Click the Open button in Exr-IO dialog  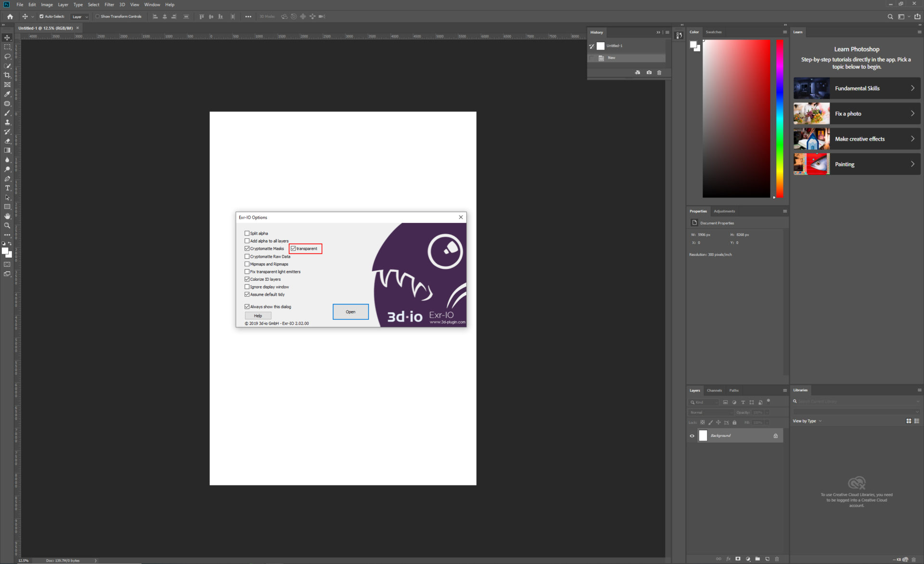coord(350,312)
